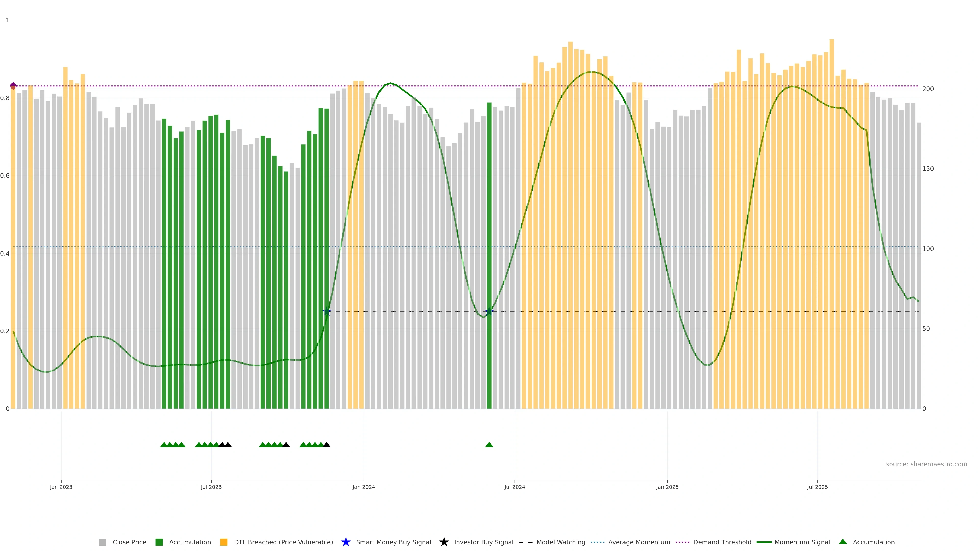Click the lone green bar near Jul 2024

(489, 228)
